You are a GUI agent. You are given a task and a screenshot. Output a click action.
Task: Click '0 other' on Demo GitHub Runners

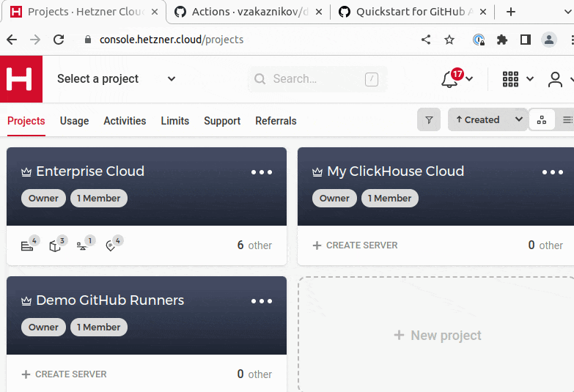click(254, 374)
